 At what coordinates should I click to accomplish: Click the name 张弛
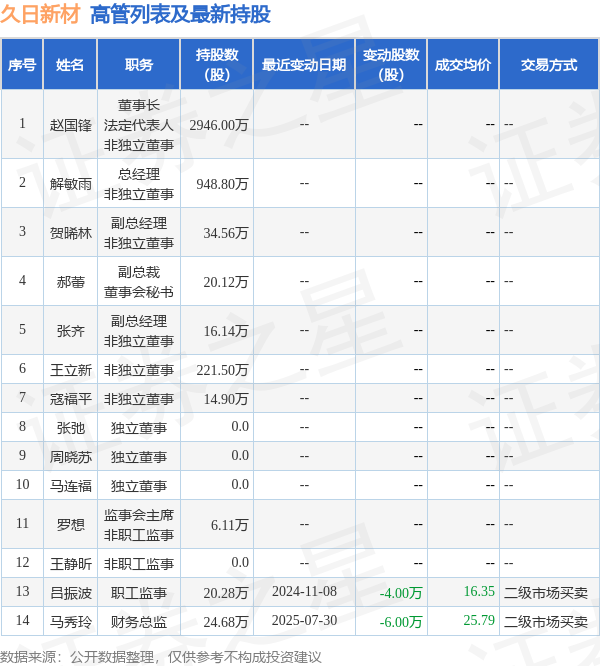70,428
